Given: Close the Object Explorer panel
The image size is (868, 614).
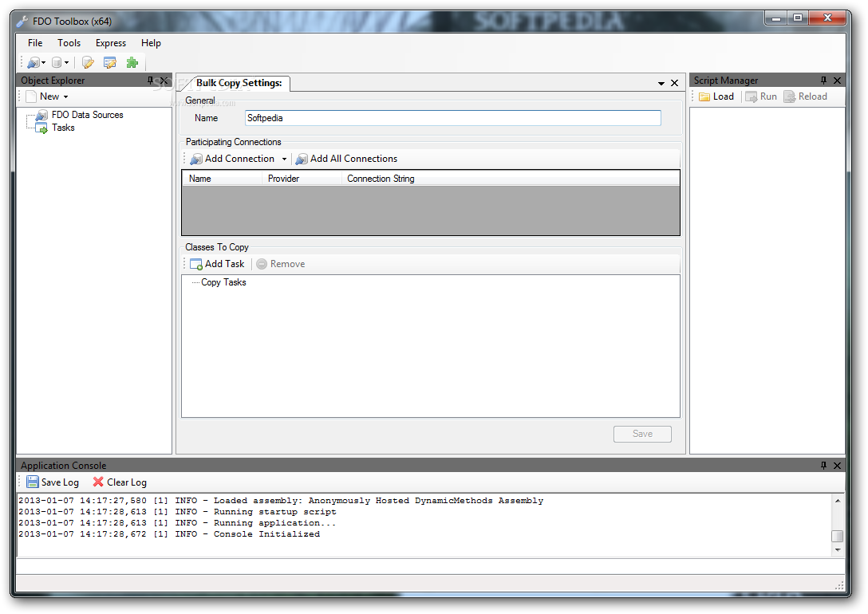Looking at the screenshot, I should coord(164,81).
